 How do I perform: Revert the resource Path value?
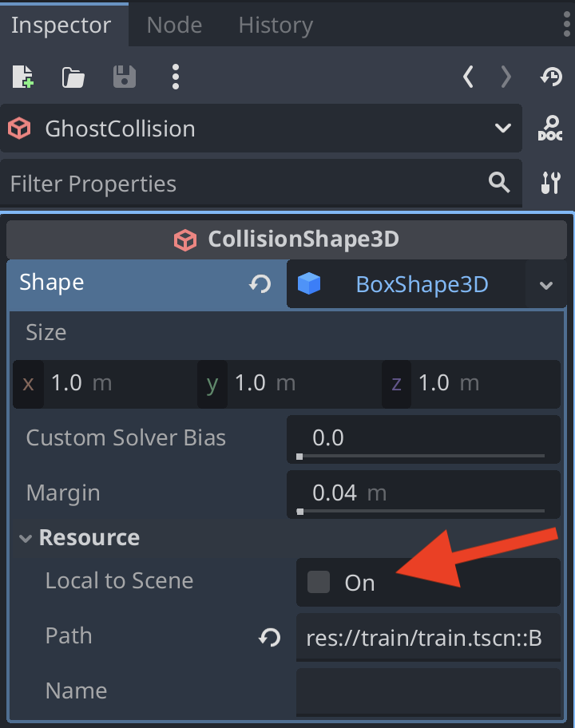(270, 637)
